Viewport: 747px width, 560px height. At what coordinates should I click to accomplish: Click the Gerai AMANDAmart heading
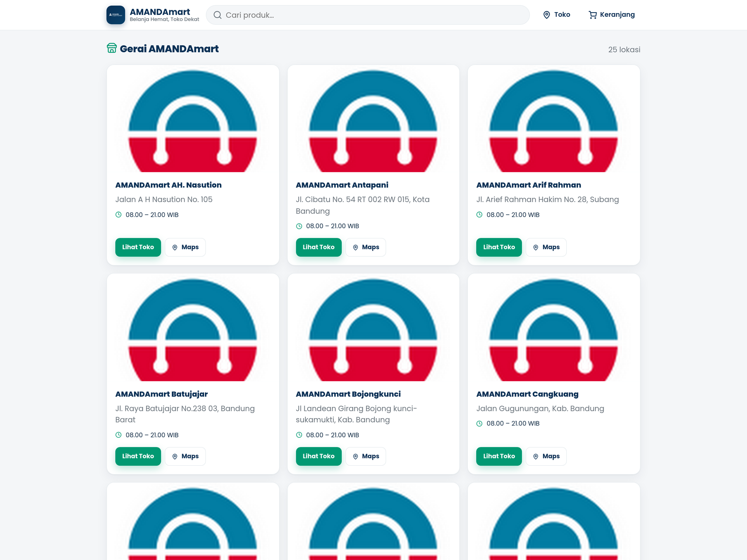(169, 49)
